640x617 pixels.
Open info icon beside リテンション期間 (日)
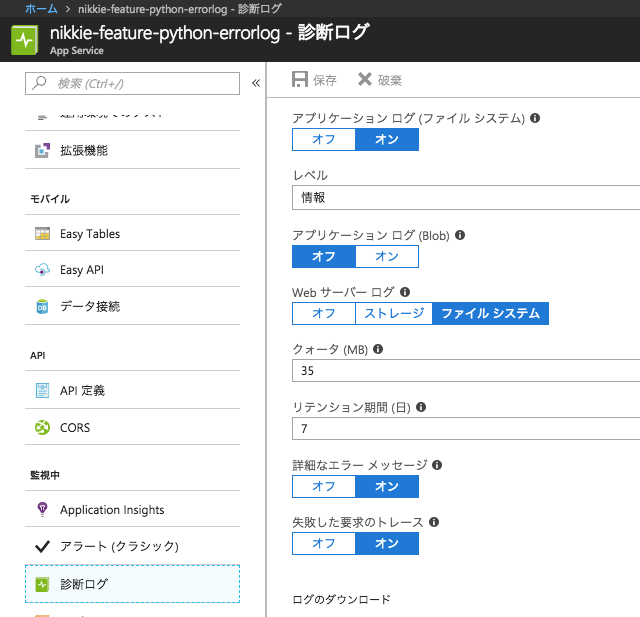point(421,407)
